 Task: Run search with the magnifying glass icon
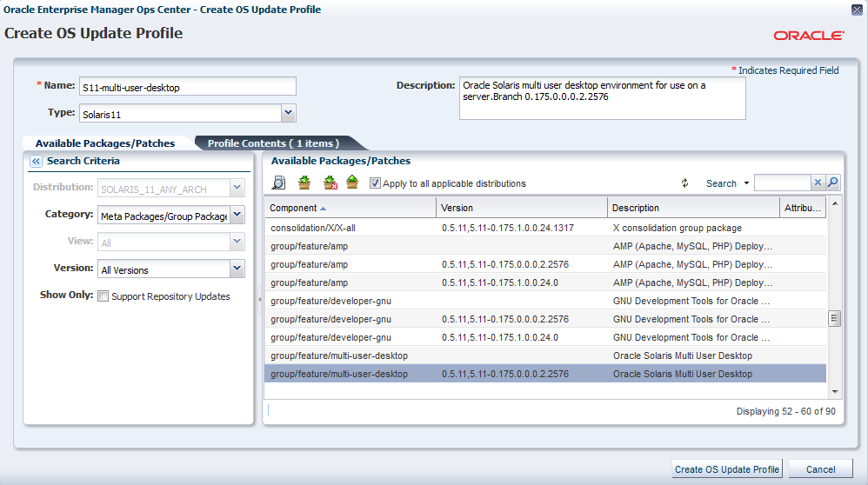(x=832, y=182)
